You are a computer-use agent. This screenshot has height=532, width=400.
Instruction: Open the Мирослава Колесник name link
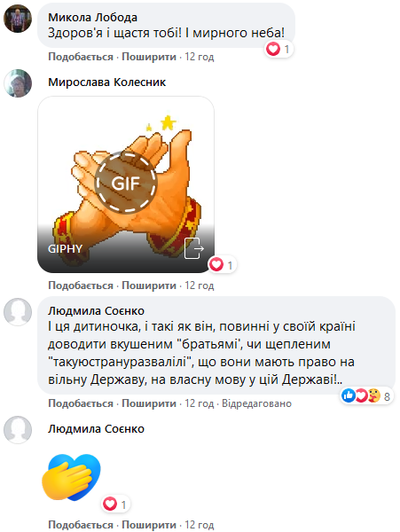106,82
